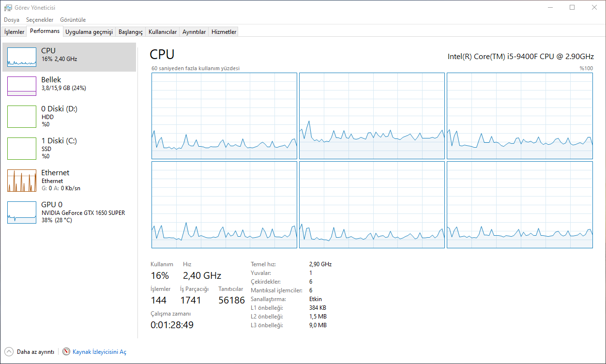This screenshot has height=364, width=606.
Task: Collapse details with 'Daha az ayrıntı' arrow
Action: coord(9,352)
